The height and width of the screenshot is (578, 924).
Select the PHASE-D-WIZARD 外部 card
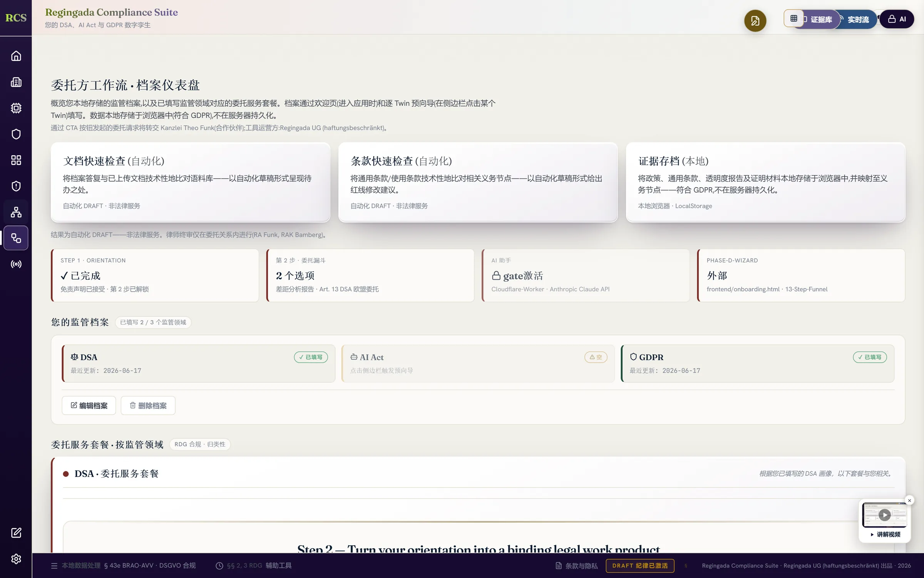click(x=801, y=275)
